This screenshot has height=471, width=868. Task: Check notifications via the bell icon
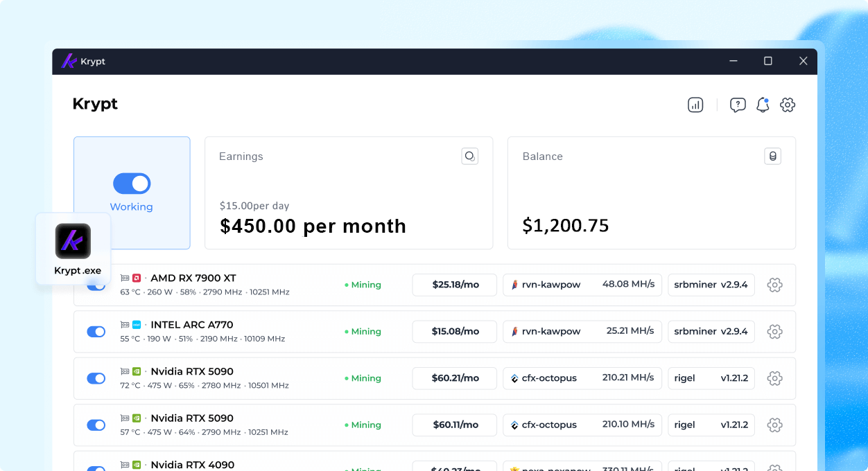763,105
